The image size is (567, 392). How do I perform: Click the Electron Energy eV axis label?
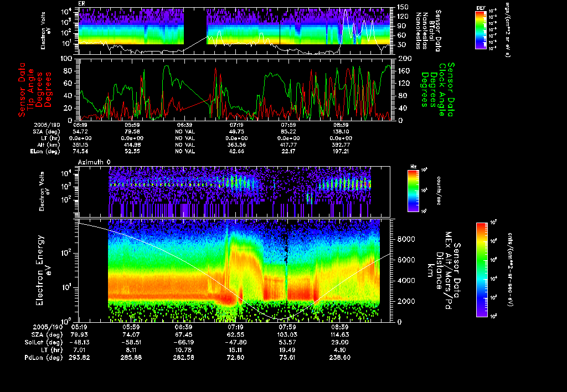point(44,271)
